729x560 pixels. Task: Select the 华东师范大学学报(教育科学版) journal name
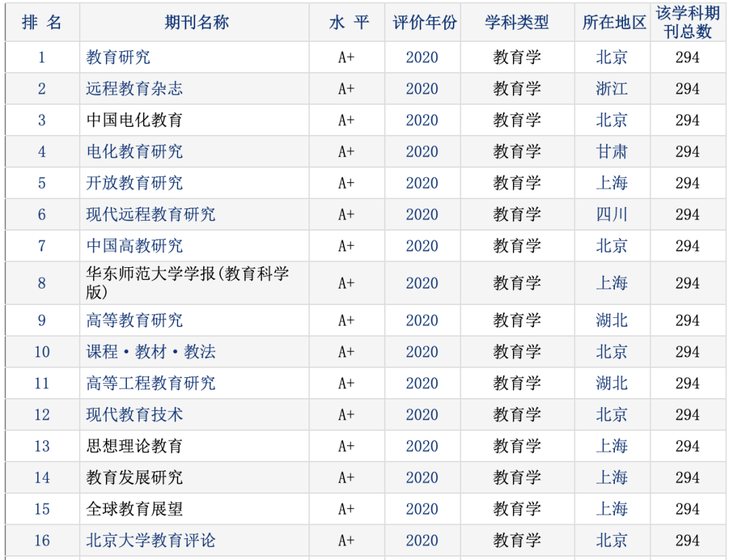pos(188,283)
